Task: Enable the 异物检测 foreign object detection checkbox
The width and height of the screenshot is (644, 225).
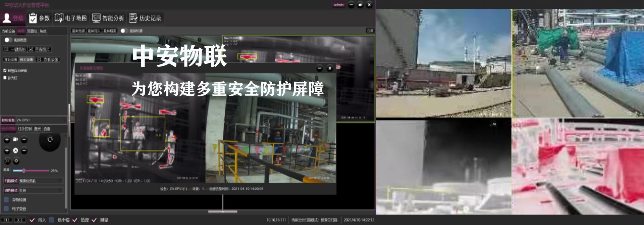Action: click(6, 200)
